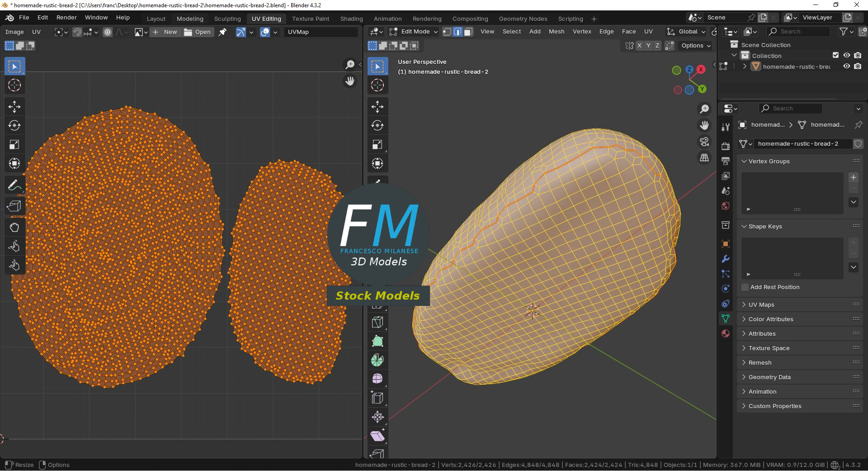The image size is (868, 471).
Task: Open the Mesh menu in the 3D viewport
Action: [557, 32]
